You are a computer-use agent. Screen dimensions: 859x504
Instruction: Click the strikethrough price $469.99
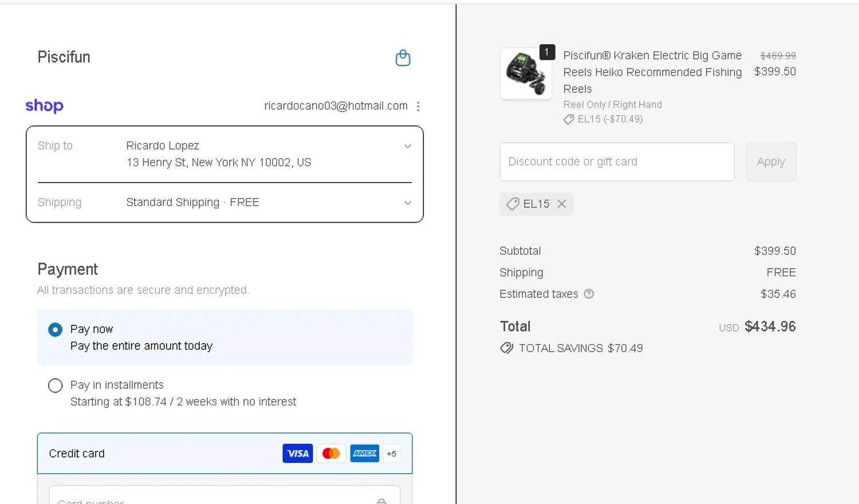[778, 56]
